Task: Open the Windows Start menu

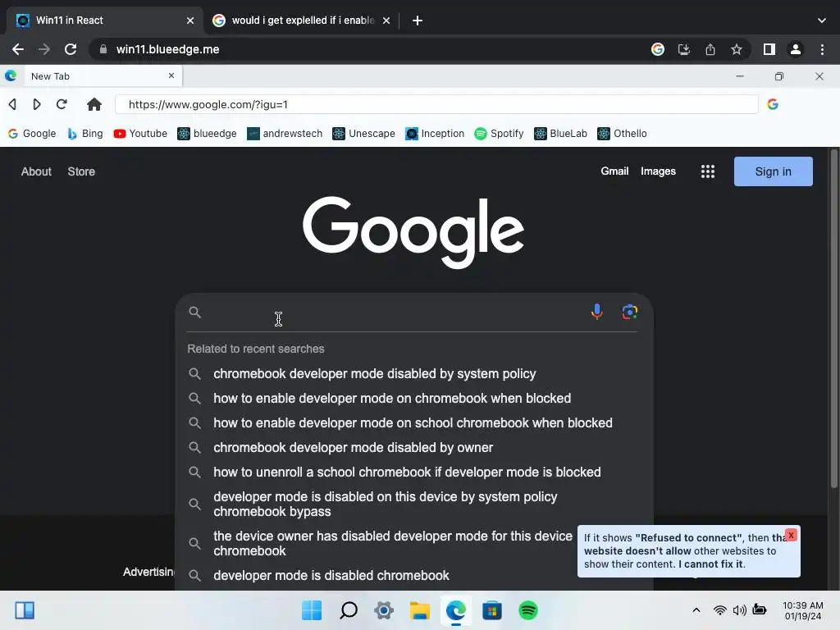Action: tap(312, 610)
